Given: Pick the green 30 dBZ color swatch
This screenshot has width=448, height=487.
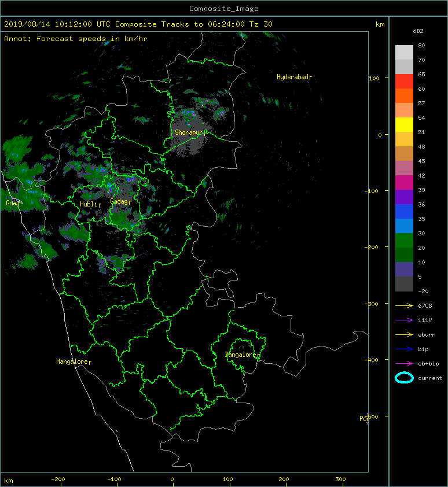Looking at the screenshot, I should (x=404, y=241).
